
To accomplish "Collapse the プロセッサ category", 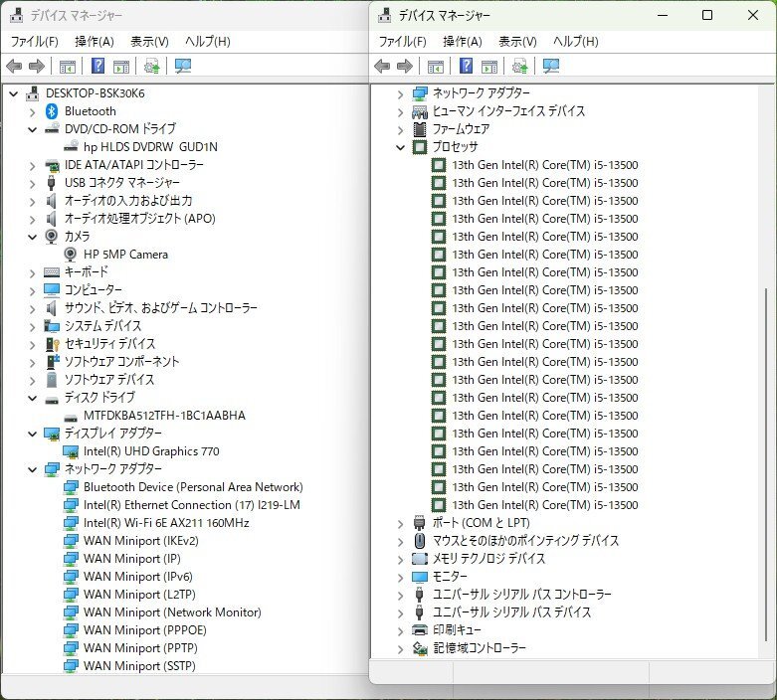I will coord(401,147).
